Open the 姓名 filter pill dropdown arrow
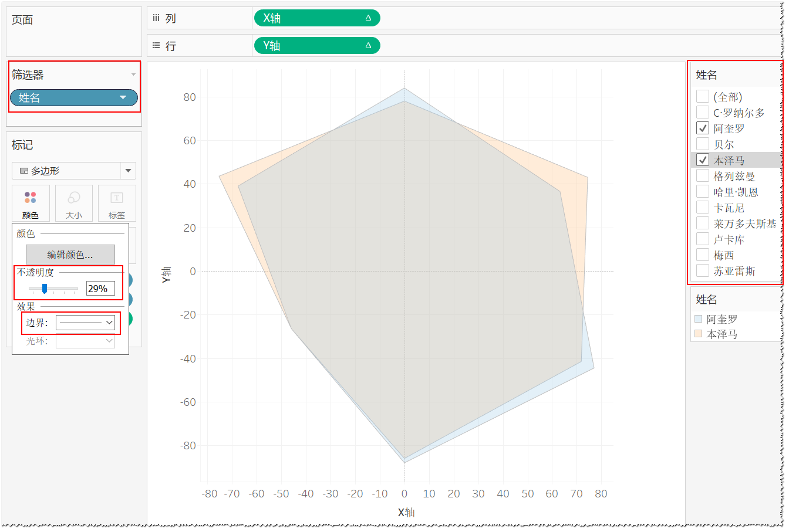Image resolution: width=789 pixels, height=532 pixels. click(x=123, y=97)
